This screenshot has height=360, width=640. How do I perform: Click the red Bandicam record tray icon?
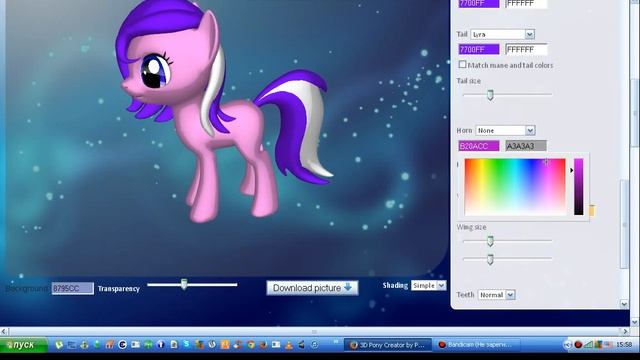(578, 345)
